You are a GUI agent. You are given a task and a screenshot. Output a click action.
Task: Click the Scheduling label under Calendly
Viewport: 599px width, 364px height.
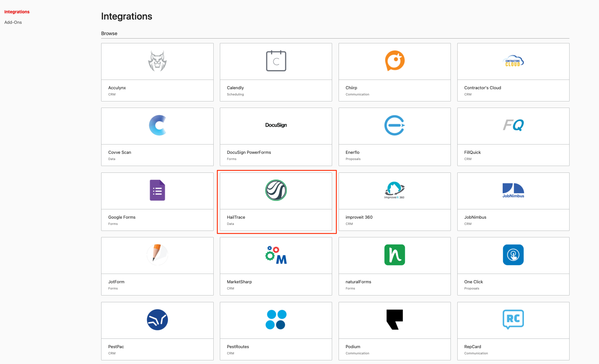coord(235,94)
